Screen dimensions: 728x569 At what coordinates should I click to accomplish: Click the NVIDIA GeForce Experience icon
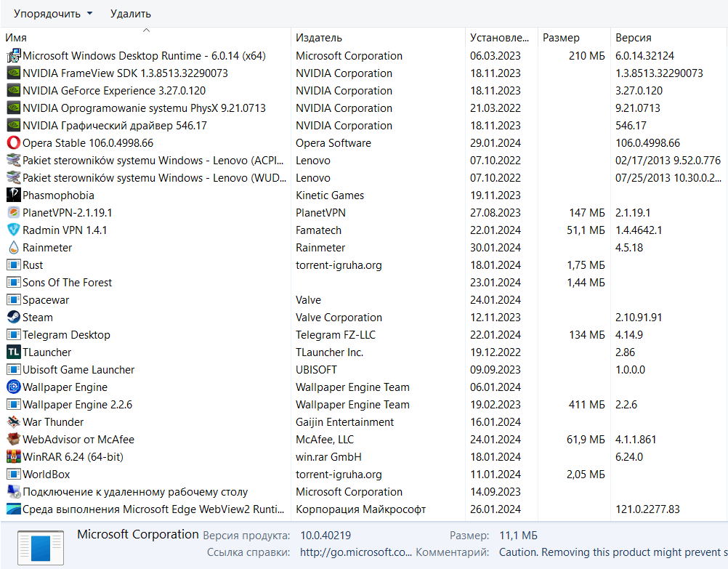(14, 91)
